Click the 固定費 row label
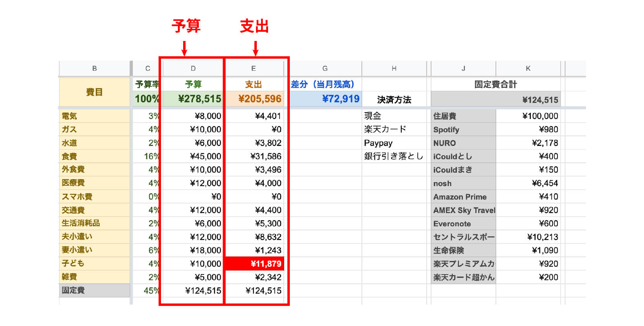The width and height of the screenshot is (644, 326). pyautogui.click(x=95, y=290)
